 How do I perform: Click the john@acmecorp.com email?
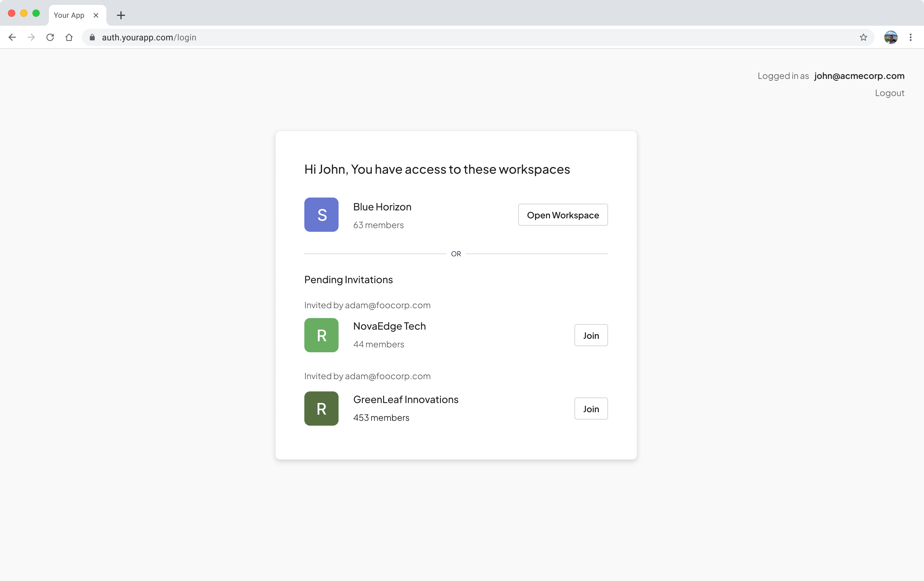tap(859, 76)
